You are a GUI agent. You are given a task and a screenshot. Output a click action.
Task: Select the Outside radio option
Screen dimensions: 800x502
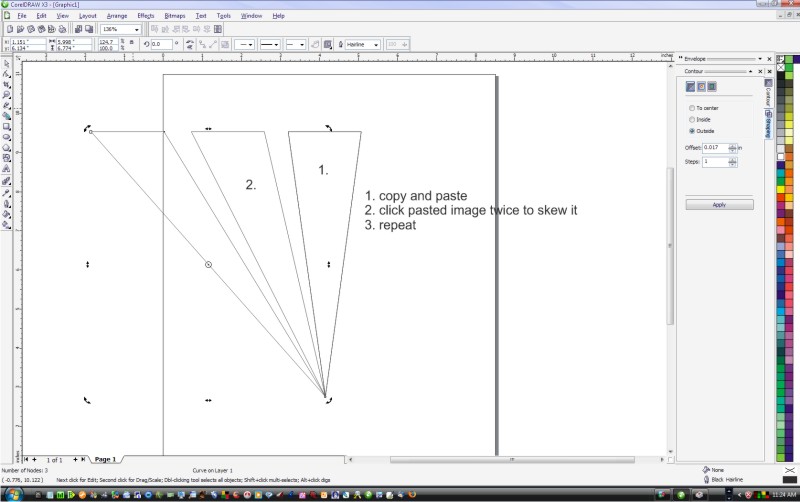702,131
